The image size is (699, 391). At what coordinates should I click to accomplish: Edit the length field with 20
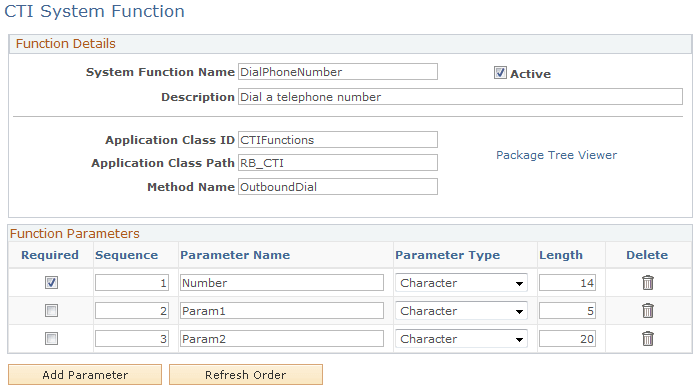(x=567, y=339)
